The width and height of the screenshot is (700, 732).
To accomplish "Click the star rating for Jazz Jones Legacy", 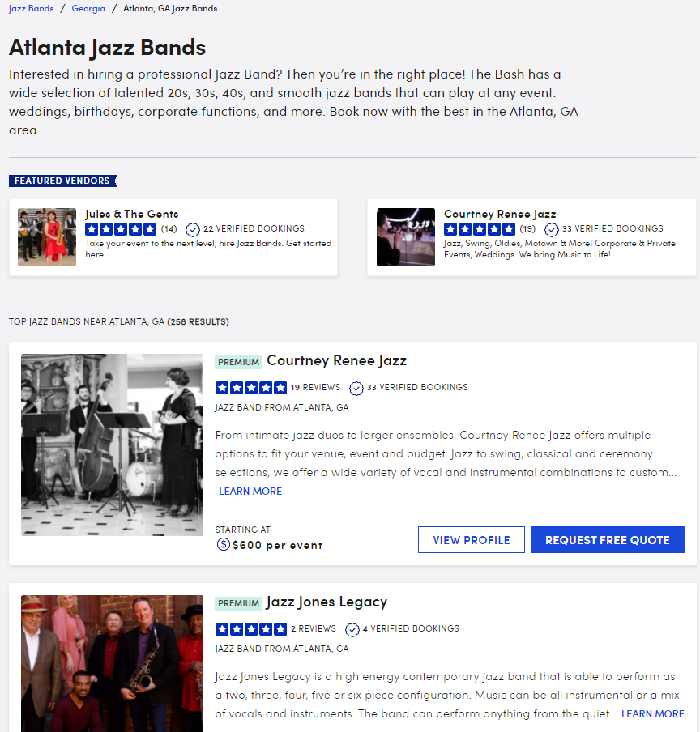I will pos(251,629).
